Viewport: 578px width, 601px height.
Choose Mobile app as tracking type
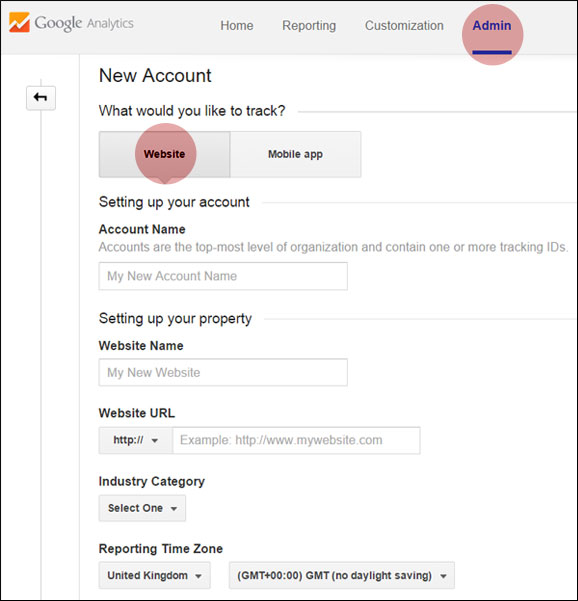(296, 154)
